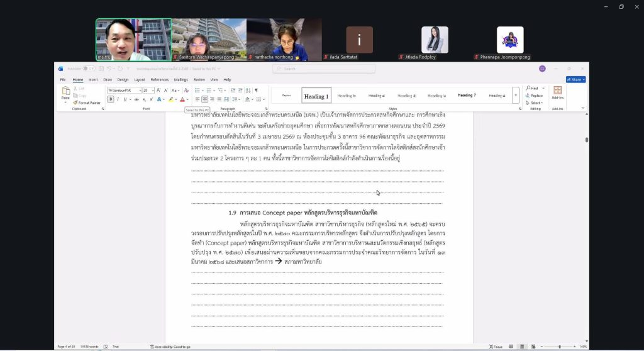
Task: Switch to Focus mode
Action: (x=496, y=347)
